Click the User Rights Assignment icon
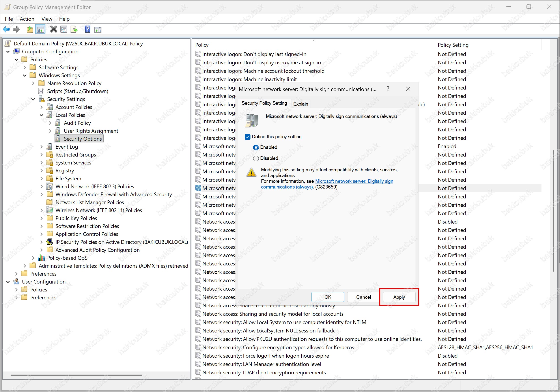This screenshot has height=392, width=560. (58, 131)
